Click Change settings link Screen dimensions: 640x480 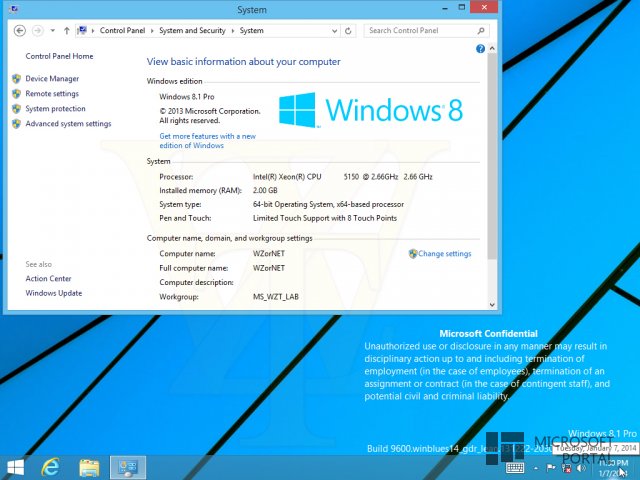tap(444, 254)
